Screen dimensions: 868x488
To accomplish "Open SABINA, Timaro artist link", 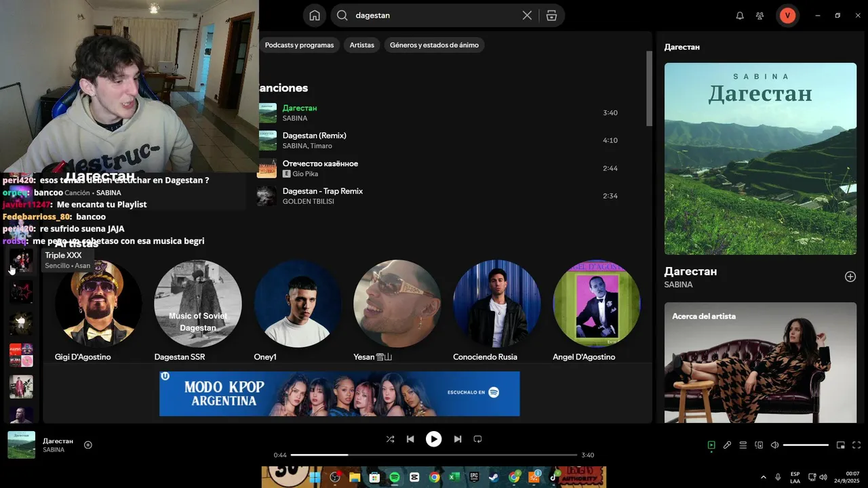I will (x=307, y=146).
